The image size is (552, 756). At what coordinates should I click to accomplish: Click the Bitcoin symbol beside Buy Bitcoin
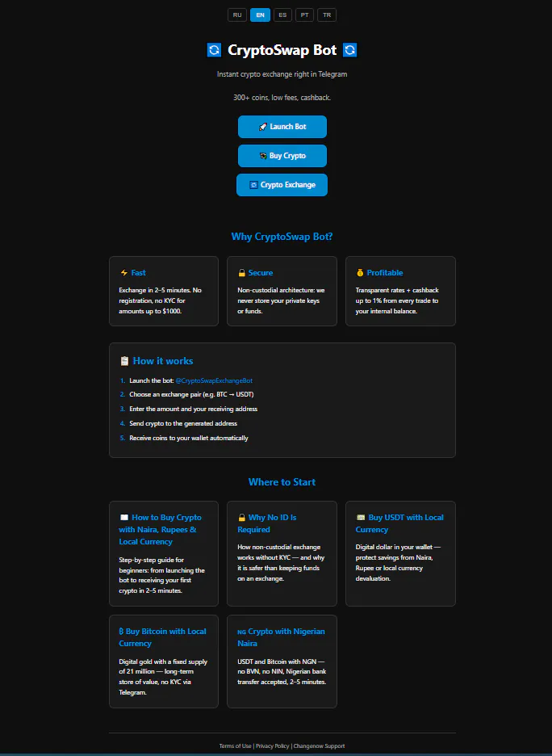121,632
